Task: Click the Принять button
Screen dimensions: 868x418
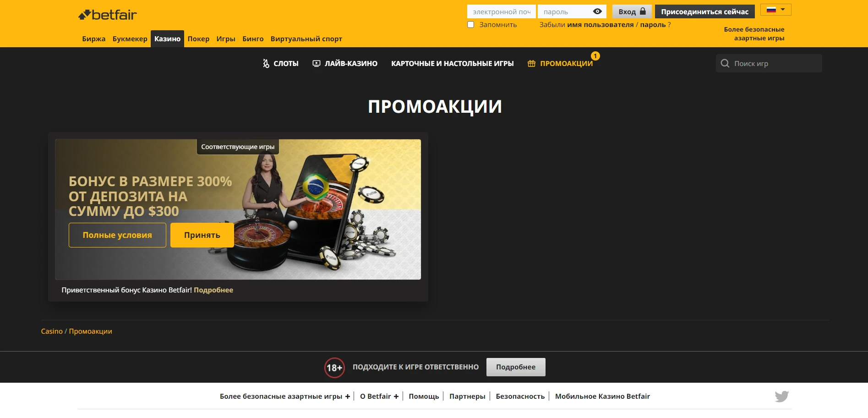Action: pos(202,235)
